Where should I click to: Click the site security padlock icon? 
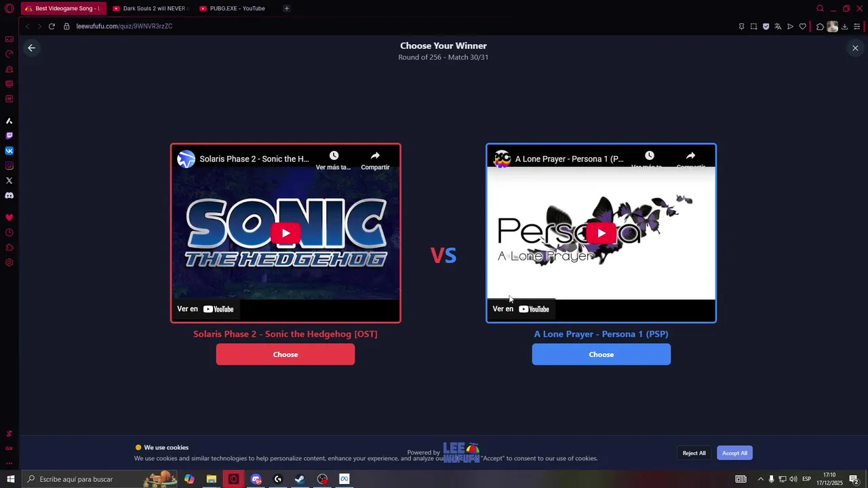pos(66,26)
